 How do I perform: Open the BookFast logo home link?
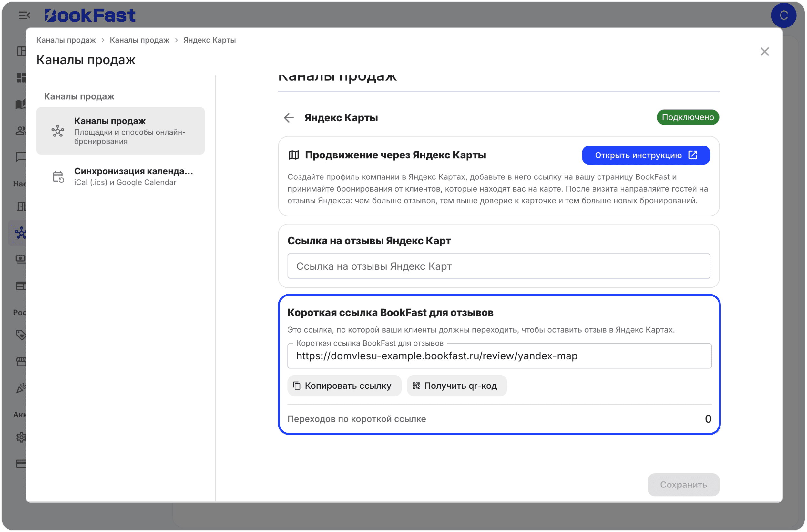pos(90,15)
